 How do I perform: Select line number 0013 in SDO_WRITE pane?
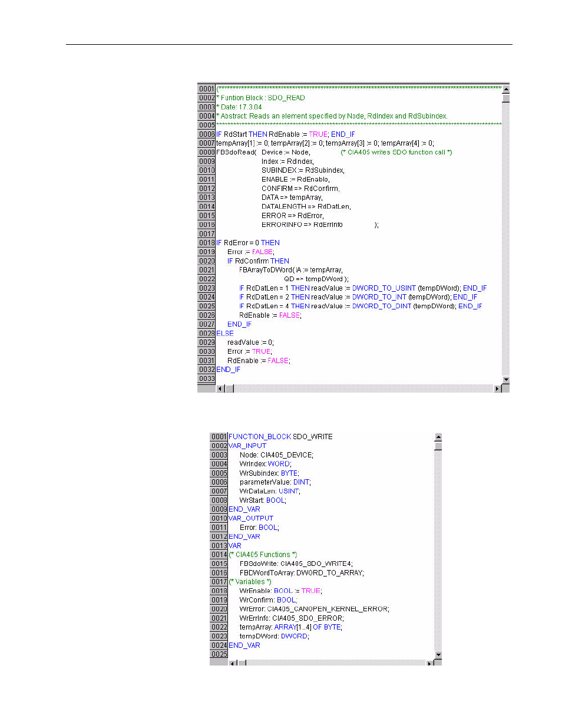(219, 546)
